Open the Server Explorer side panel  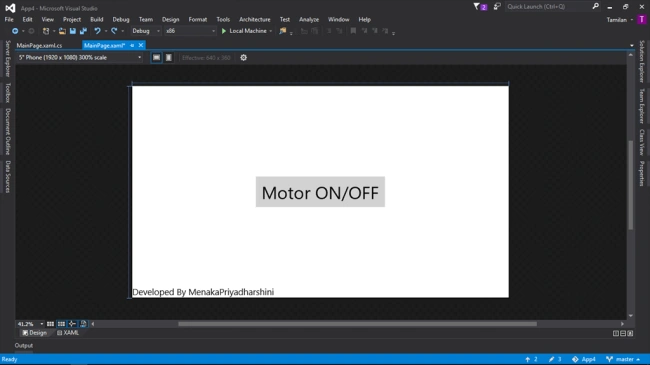click(x=7, y=58)
